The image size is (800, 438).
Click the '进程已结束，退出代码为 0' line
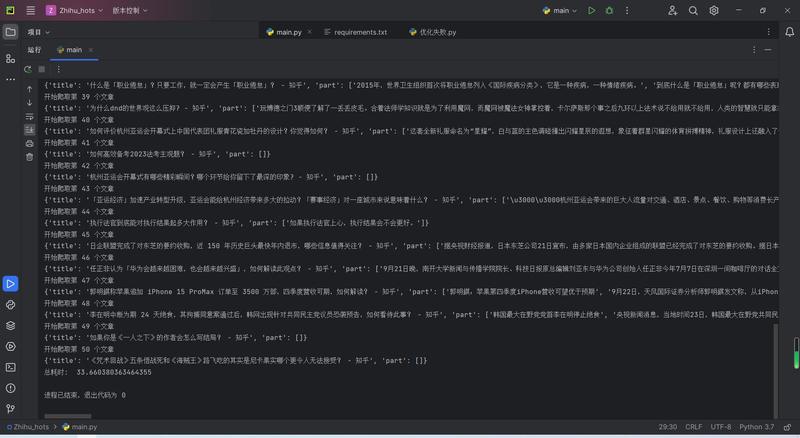(x=85, y=395)
